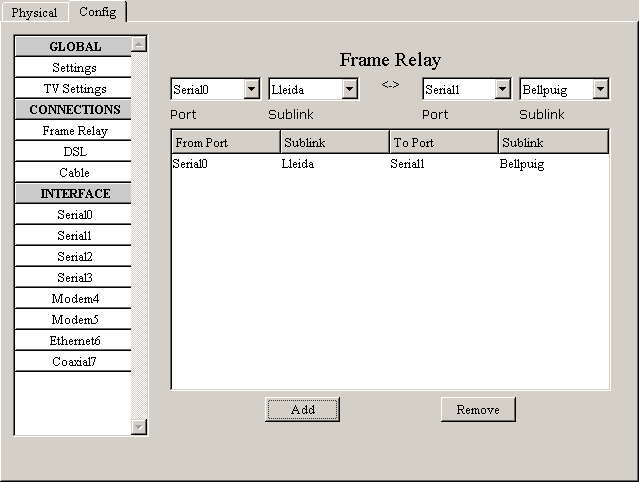Expand the Bellpuig sublink dropdown
Screen dimensions: 639x482
click(600, 90)
